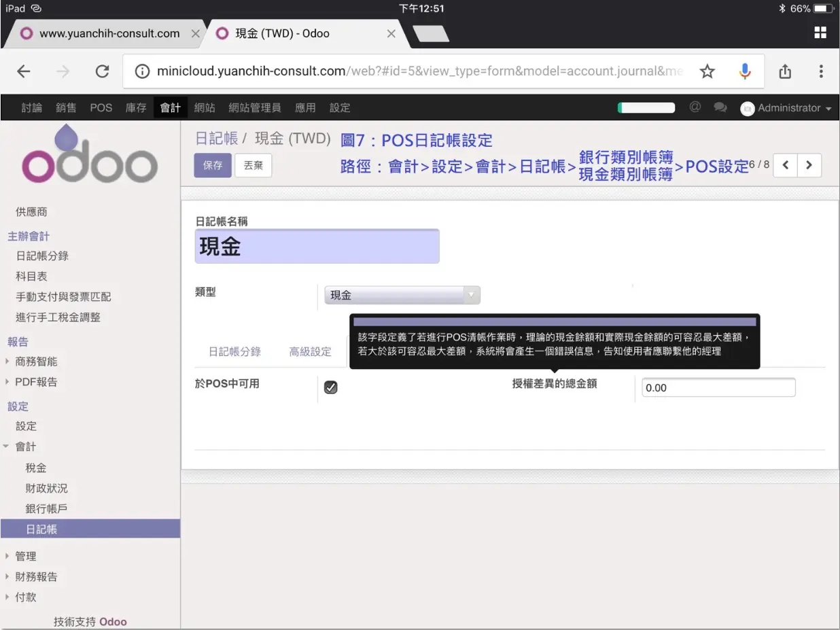Screen dimensions: 840x630
Task: Click the battery indicator in status bar
Action: click(823, 9)
